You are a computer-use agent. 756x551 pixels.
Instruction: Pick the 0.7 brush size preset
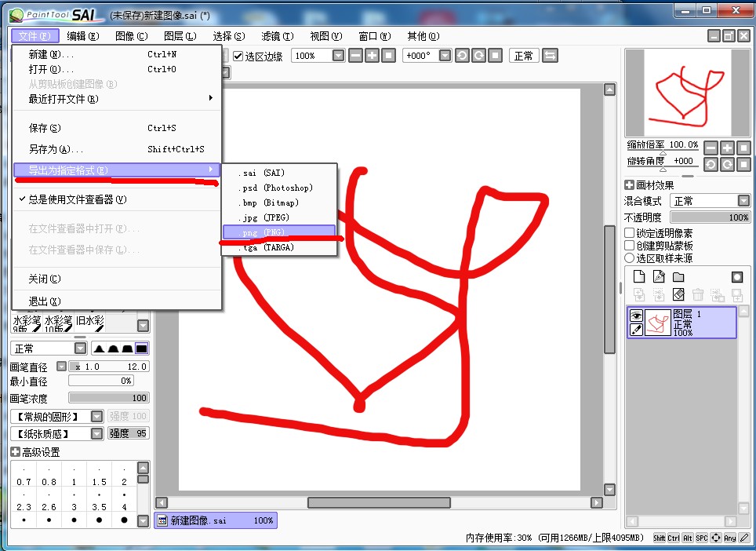24,476
